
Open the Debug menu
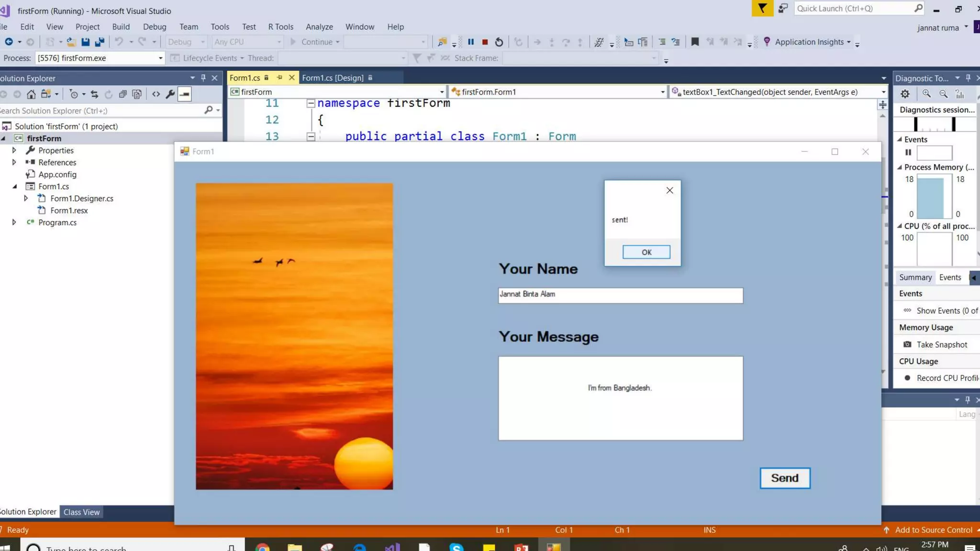click(x=154, y=27)
